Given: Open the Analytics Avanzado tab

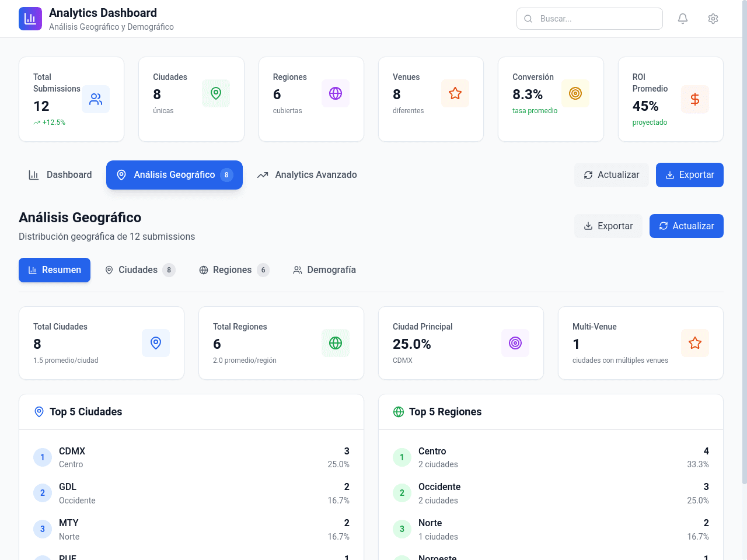Looking at the screenshot, I should 307,175.
